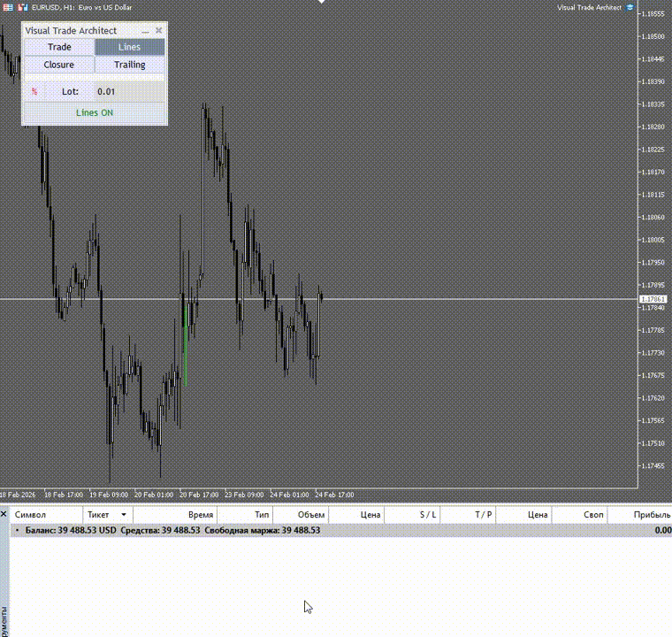
Task: Click the S / L column header
Action: point(412,515)
